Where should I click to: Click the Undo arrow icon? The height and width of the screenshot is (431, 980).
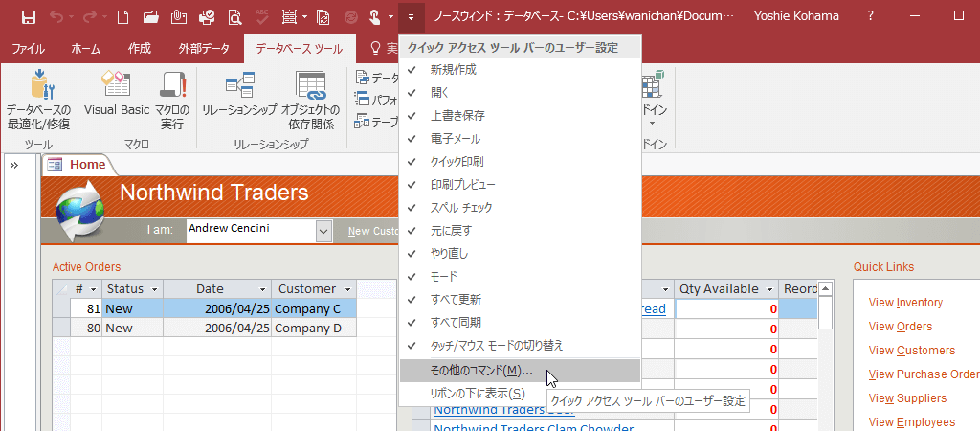click(x=56, y=17)
